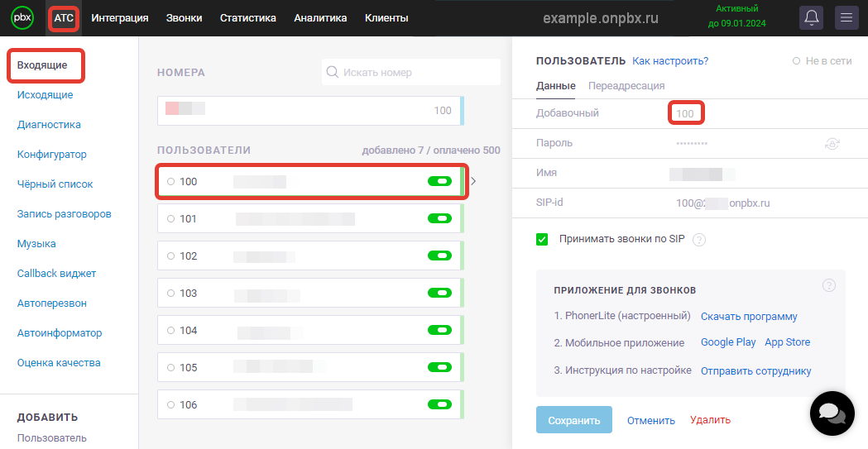The image size is (868, 449).
Task: Open the Интеграция menu
Action: pyautogui.click(x=120, y=18)
